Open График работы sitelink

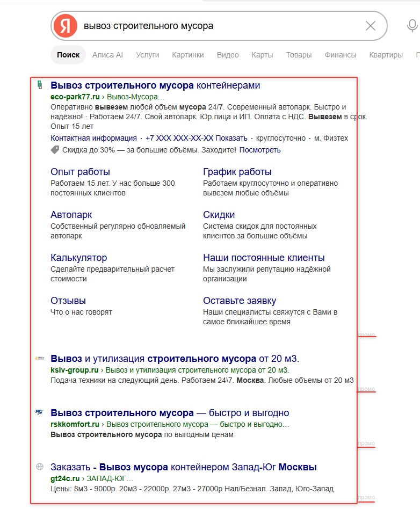[x=237, y=172]
